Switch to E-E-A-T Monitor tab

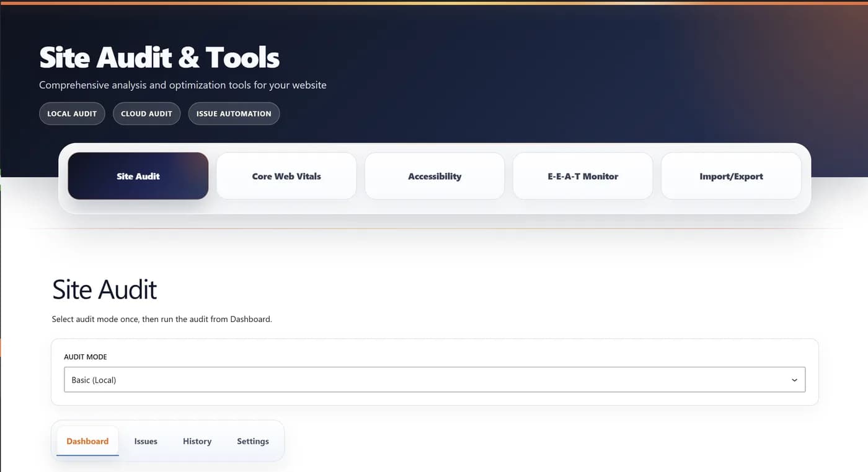[x=583, y=176]
